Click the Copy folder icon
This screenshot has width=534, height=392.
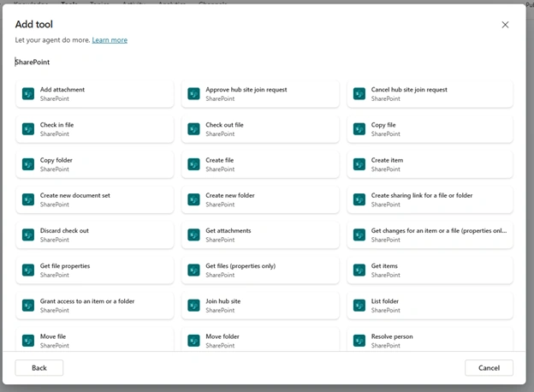pos(28,164)
